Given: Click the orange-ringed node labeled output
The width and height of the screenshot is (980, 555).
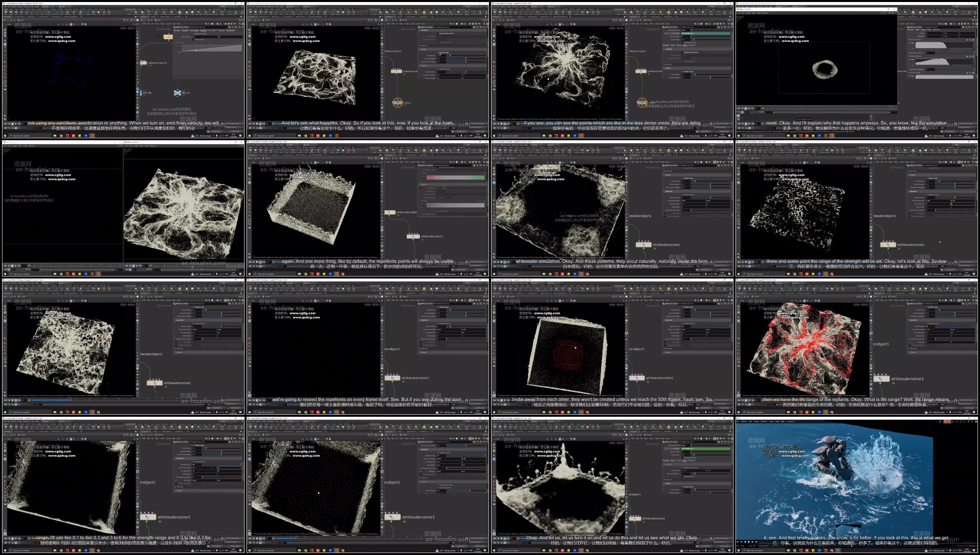Looking at the screenshot, I should pyautogui.click(x=398, y=102).
